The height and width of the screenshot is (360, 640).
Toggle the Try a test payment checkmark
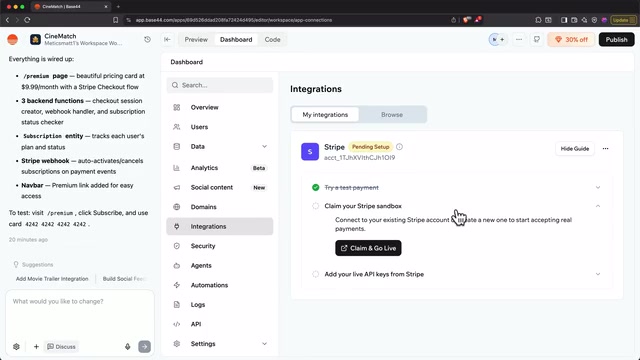316,187
